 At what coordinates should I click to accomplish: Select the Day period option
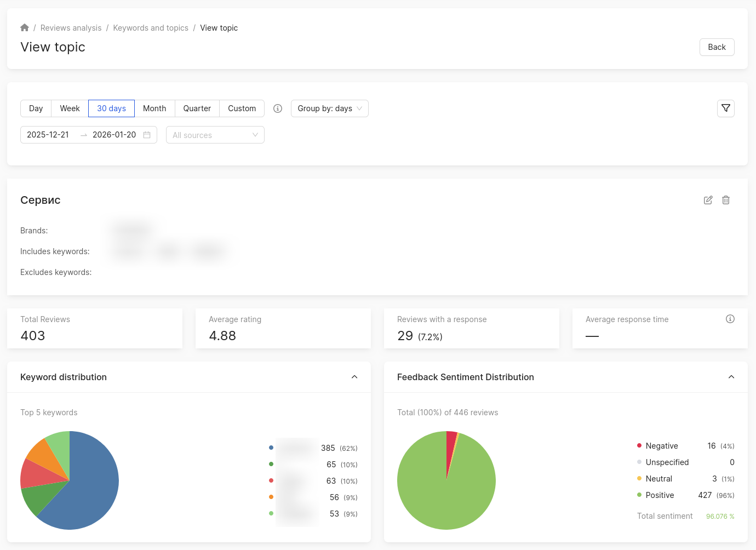36,108
